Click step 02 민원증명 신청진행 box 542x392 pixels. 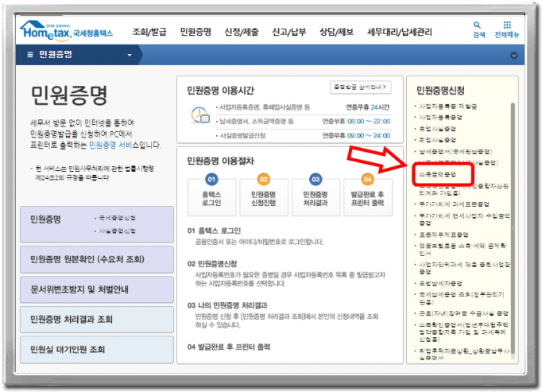264,197
